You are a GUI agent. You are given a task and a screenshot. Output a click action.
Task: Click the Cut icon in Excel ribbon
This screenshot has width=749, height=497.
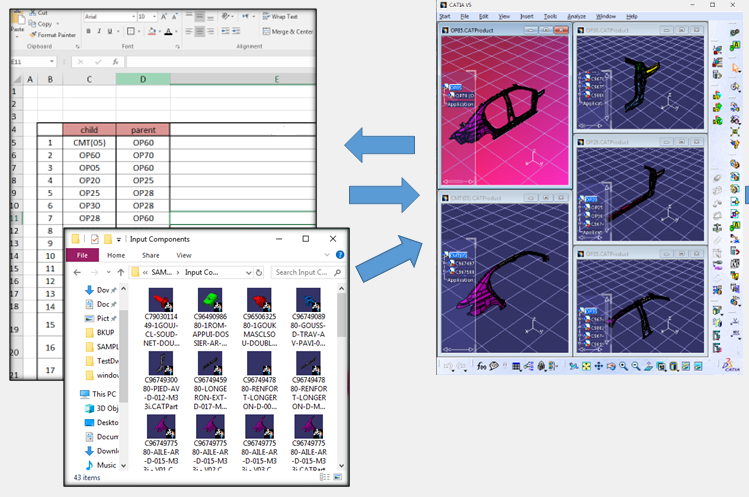32,13
